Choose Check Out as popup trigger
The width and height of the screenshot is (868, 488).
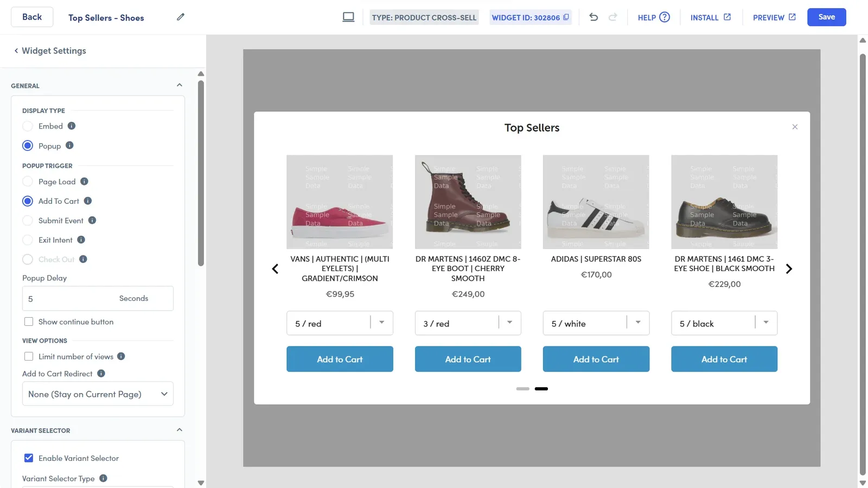tap(28, 260)
